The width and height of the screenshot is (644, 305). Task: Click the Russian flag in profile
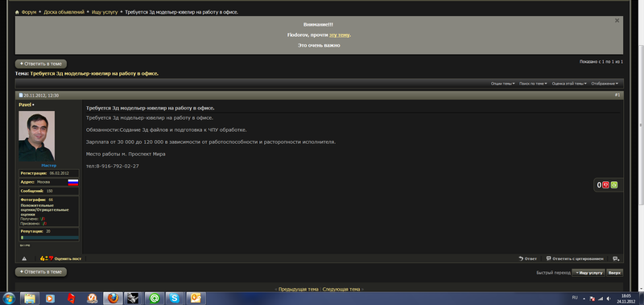[x=73, y=182]
